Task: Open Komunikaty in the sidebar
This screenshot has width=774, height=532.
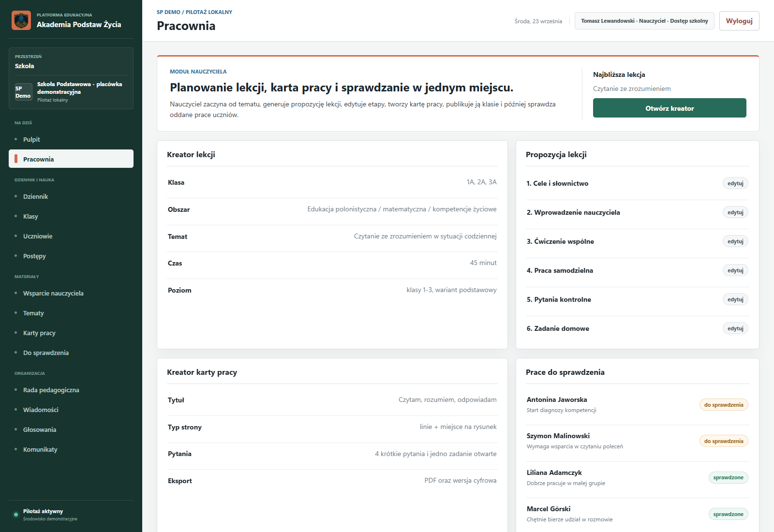Action: pos(71,449)
